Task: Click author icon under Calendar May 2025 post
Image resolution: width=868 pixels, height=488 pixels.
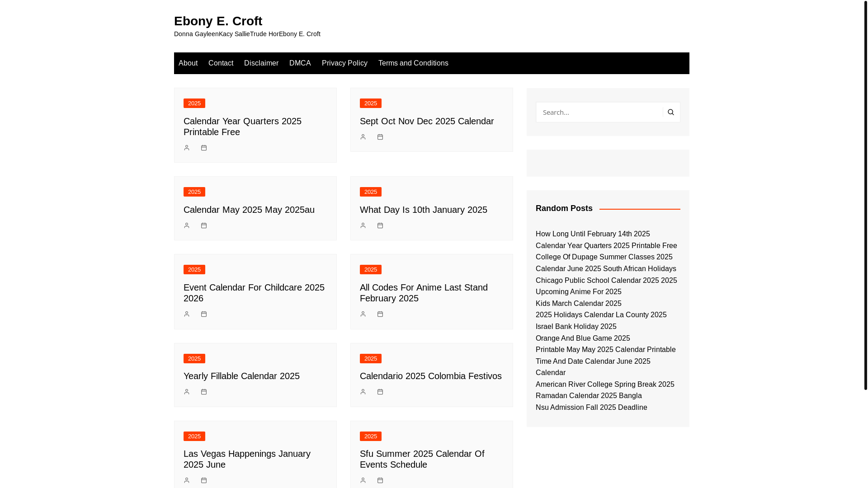Action: (187, 225)
